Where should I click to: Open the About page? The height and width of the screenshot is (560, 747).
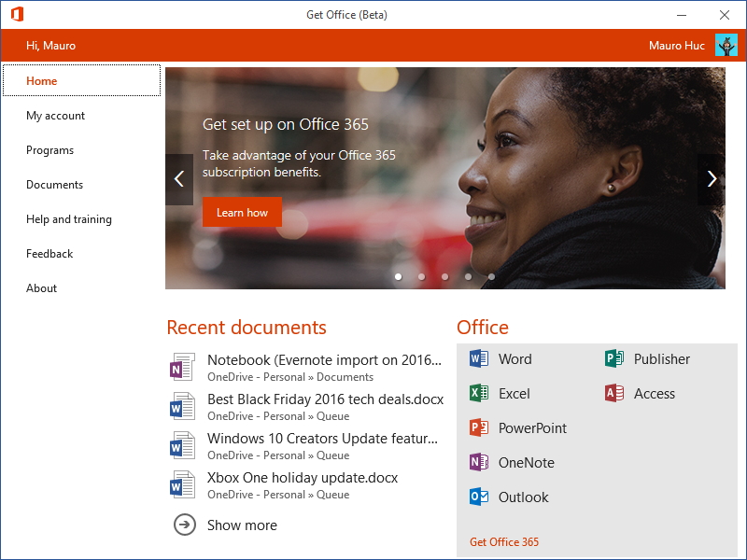pyautogui.click(x=41, y=287)
